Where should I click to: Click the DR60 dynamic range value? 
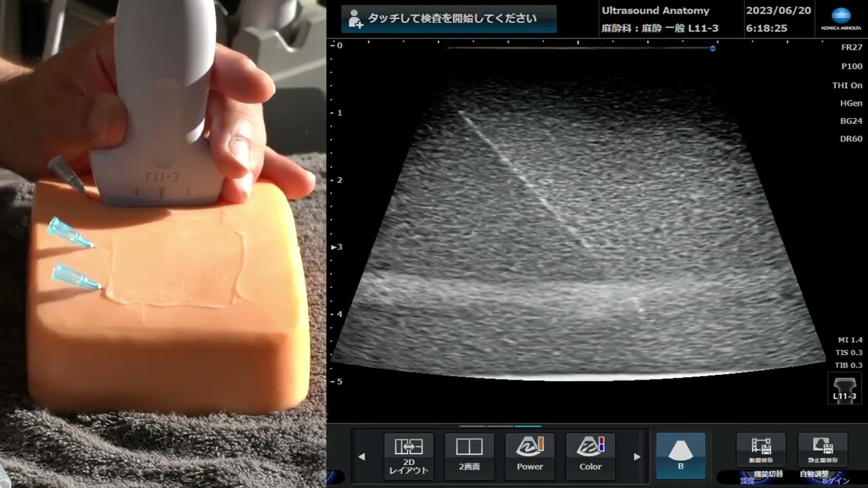(851, 138)
